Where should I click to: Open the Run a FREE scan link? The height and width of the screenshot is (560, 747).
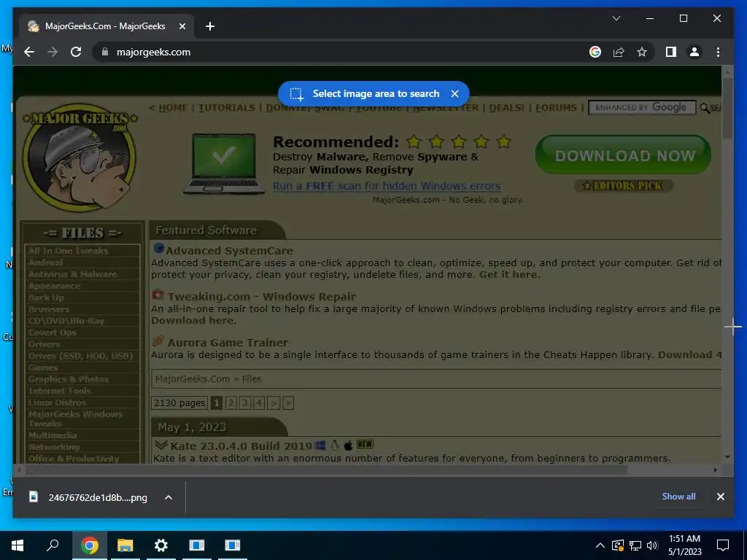click(x=387, y=186)
